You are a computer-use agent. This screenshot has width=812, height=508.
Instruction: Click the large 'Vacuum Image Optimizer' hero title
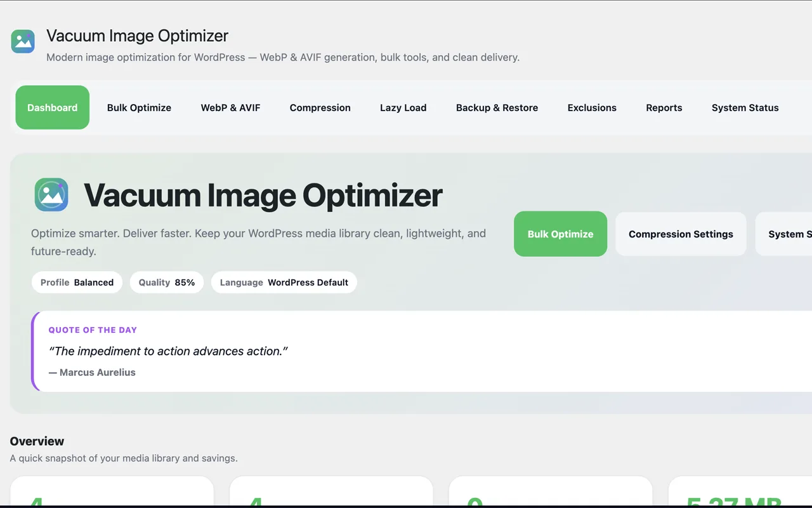(263, 195)
